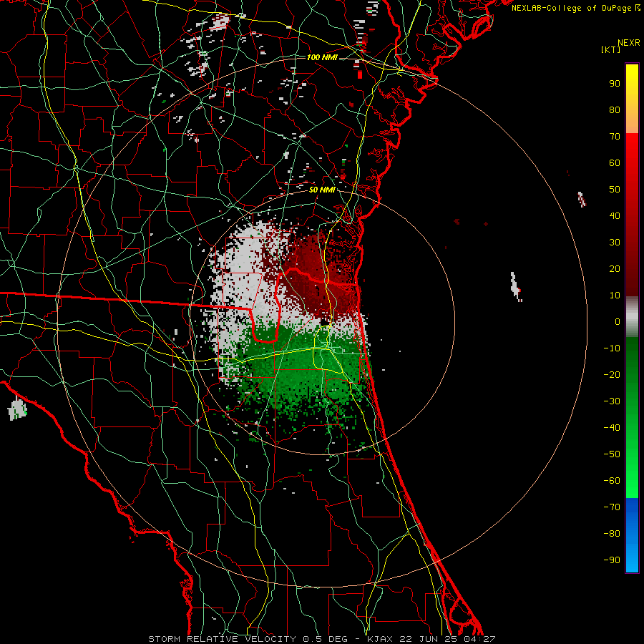
Task: Click the -10 value on the velocity scale
Action: [x=612, y=348]
